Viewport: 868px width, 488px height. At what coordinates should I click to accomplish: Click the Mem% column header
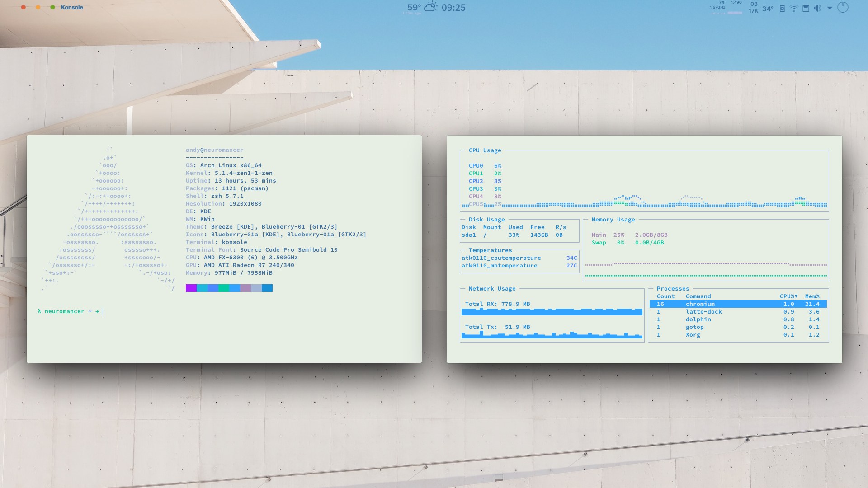tap(812, 296)
